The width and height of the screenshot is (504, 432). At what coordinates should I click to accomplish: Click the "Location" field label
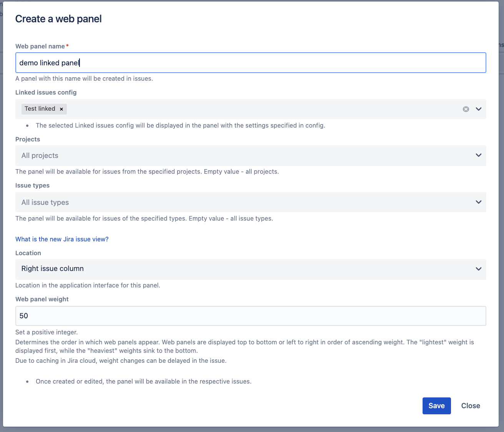pyautogui.click(x=28, y=253)
